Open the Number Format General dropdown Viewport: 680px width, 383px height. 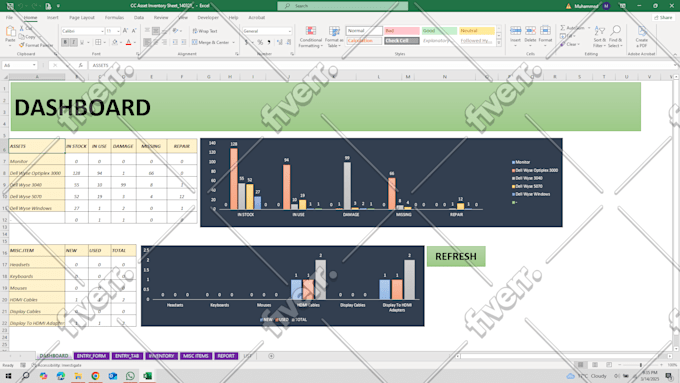[x=289, y=31]
